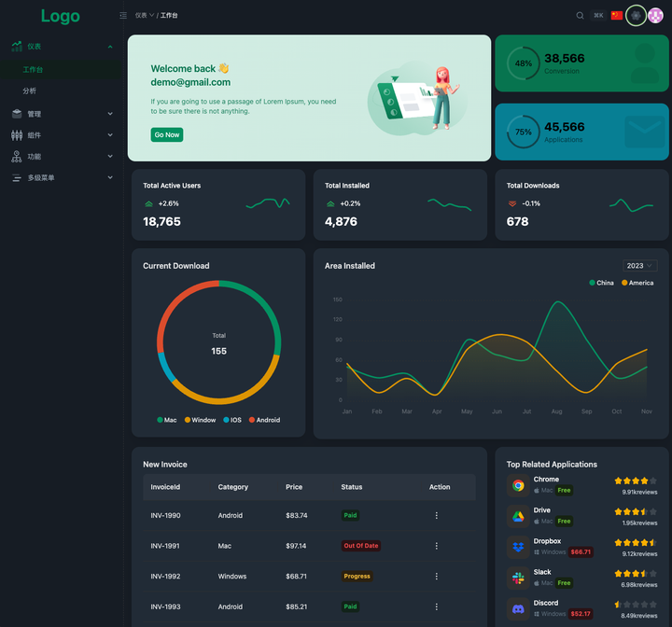Screen dimensions: 672x627
Task: Toggle the Android legend in donut chart
Action: (264, 420)
